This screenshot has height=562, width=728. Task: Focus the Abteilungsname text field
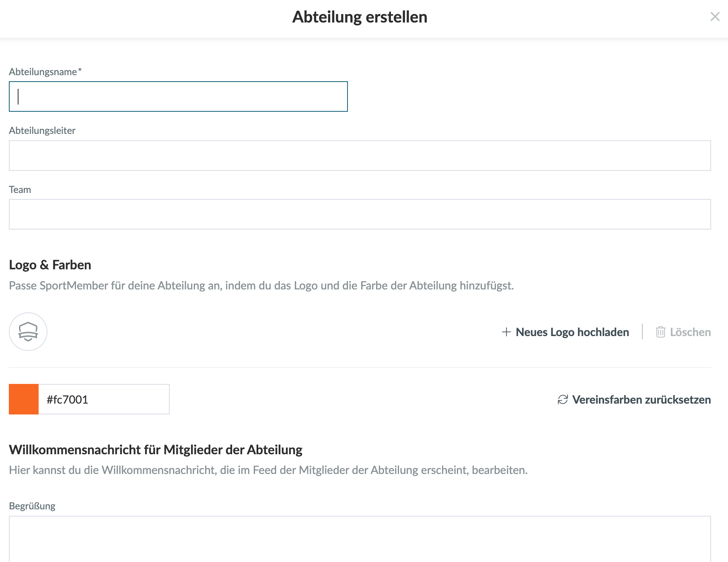click(178, 96)
